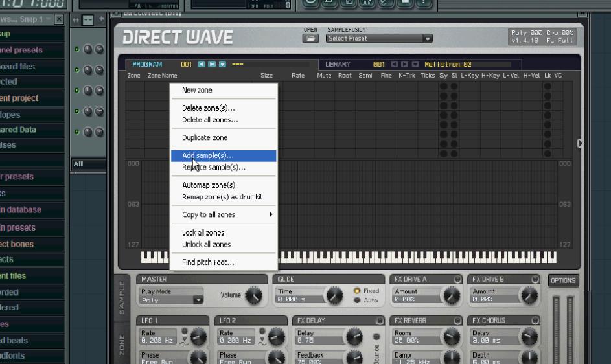The height and width of the screenshot is (364, 611).
Task: Go to next library entry arrow
Action: click(405, 64)
